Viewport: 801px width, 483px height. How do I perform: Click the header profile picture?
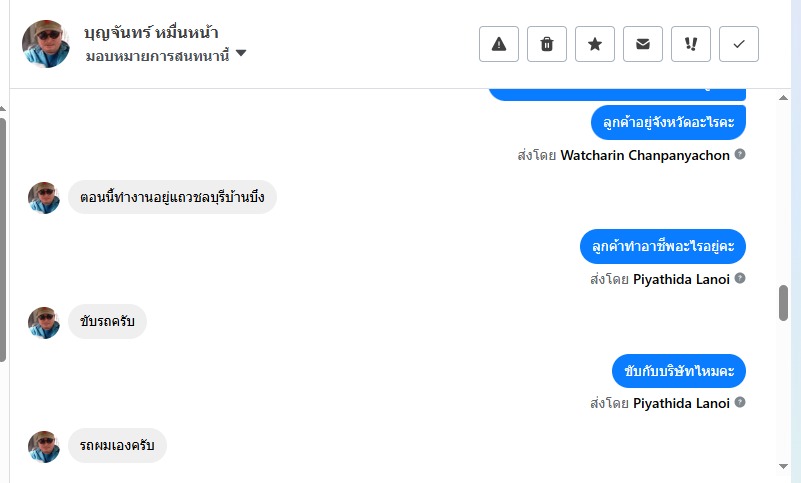click(x=46, y=44)
